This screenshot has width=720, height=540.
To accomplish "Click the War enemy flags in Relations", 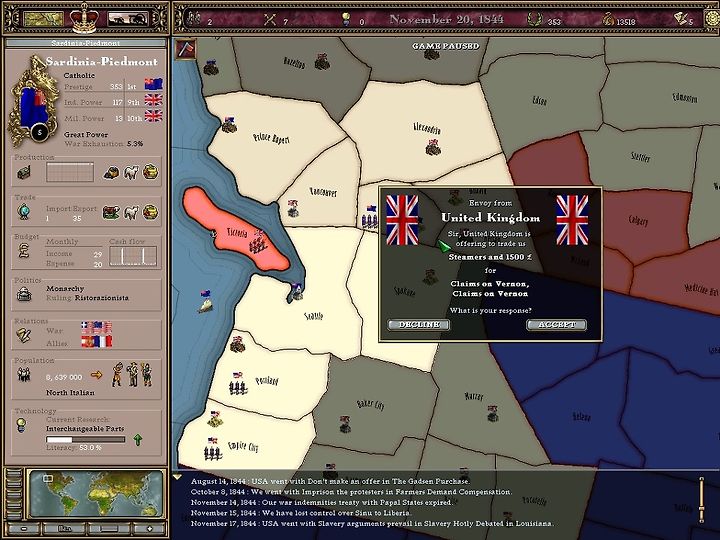I will click(x=96, y=327).
